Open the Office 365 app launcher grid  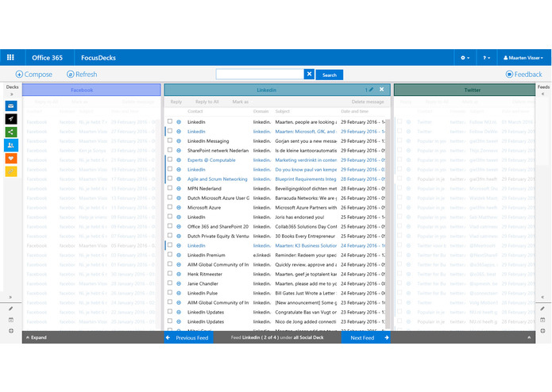pyautogui.click(x=10, y=57)
